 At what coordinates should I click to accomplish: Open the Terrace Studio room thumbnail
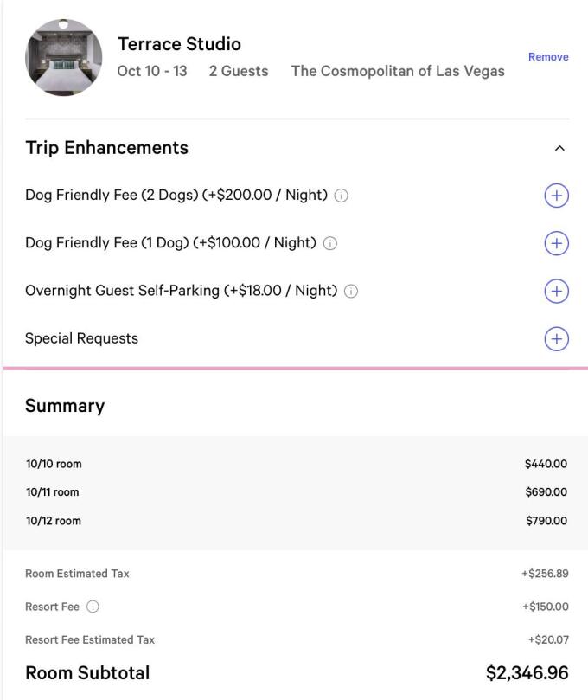coord(64,57)
